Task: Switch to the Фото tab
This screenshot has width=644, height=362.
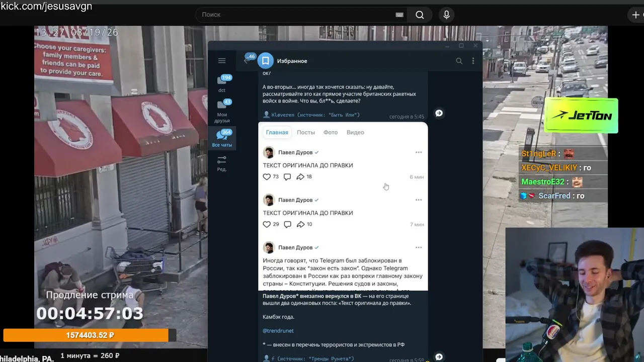Action: [x=331, y=132]
